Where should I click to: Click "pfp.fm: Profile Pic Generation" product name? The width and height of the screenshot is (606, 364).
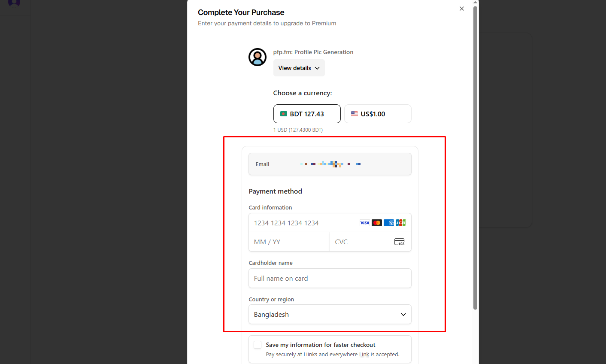tap(313, 52)
